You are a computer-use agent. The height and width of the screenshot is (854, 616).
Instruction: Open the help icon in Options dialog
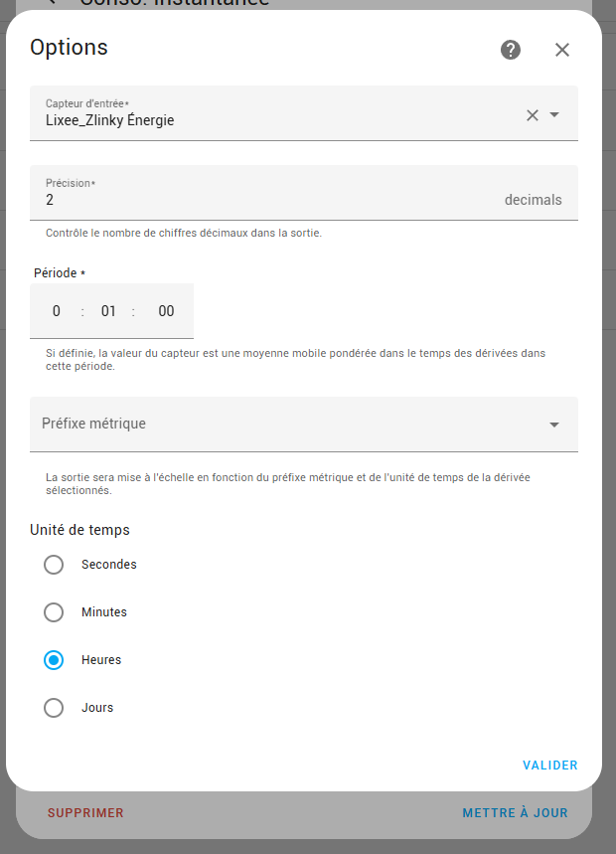(x=511, y=50)
